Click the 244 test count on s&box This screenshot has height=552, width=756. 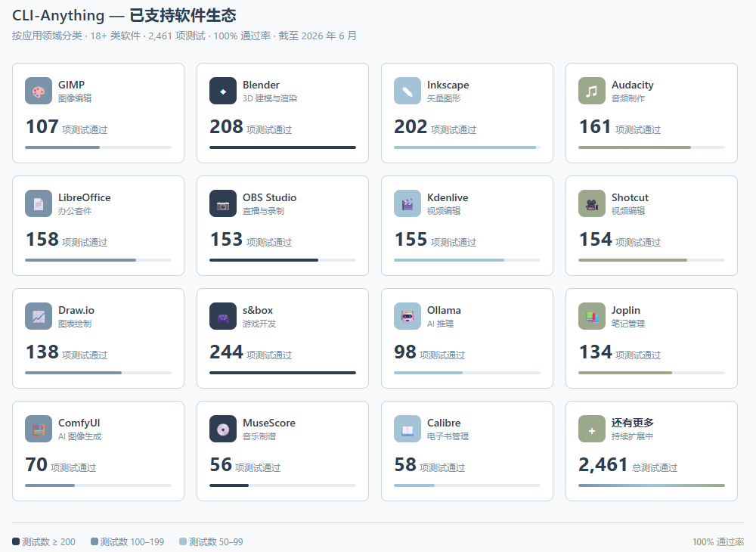click(x=226, y=352)
